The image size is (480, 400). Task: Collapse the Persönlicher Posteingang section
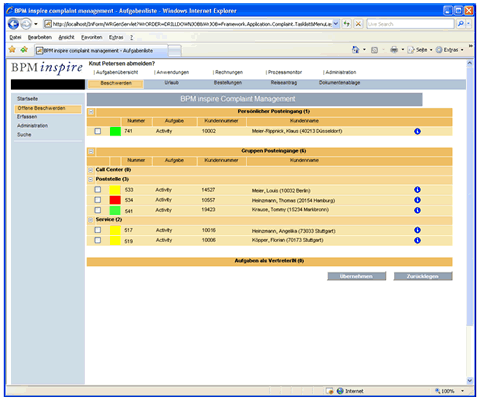click(91, 112)
